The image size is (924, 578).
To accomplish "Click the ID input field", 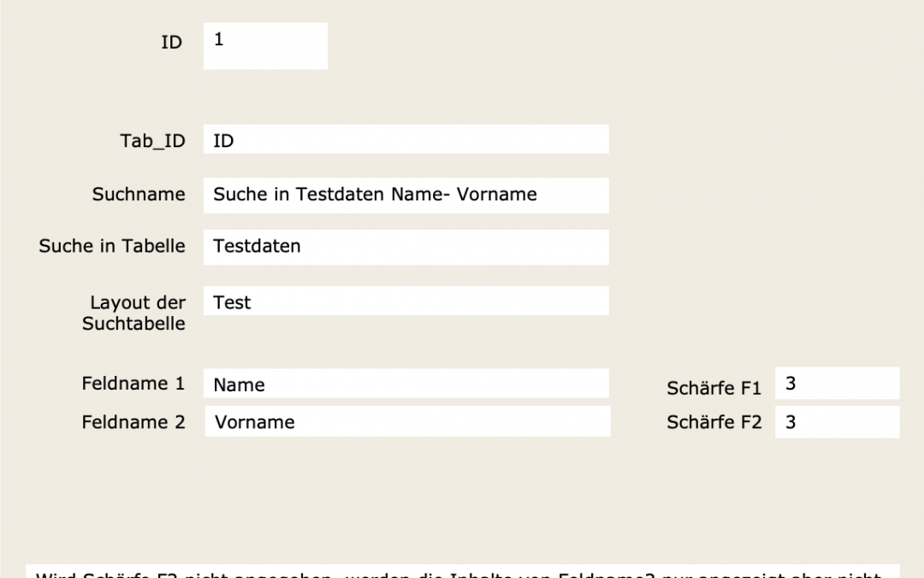I will [265, 46].
